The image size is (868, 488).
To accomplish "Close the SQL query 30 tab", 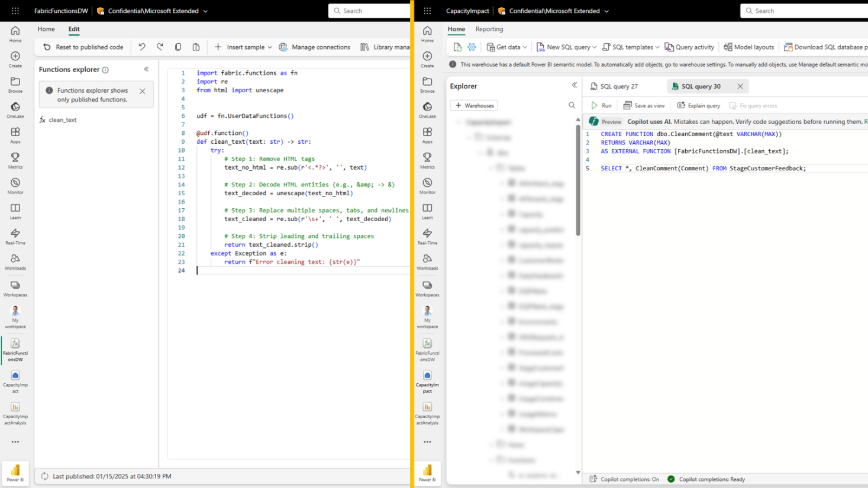I will pos(740,86).
